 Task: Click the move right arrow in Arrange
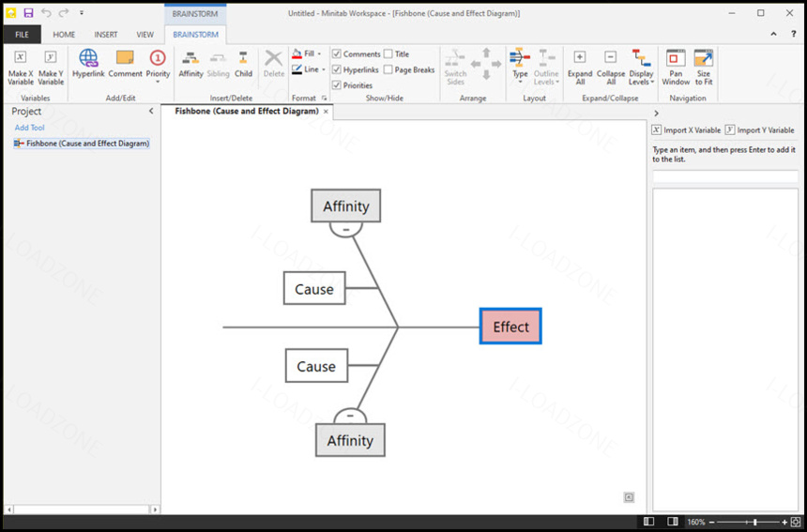(x=496, y=64)
